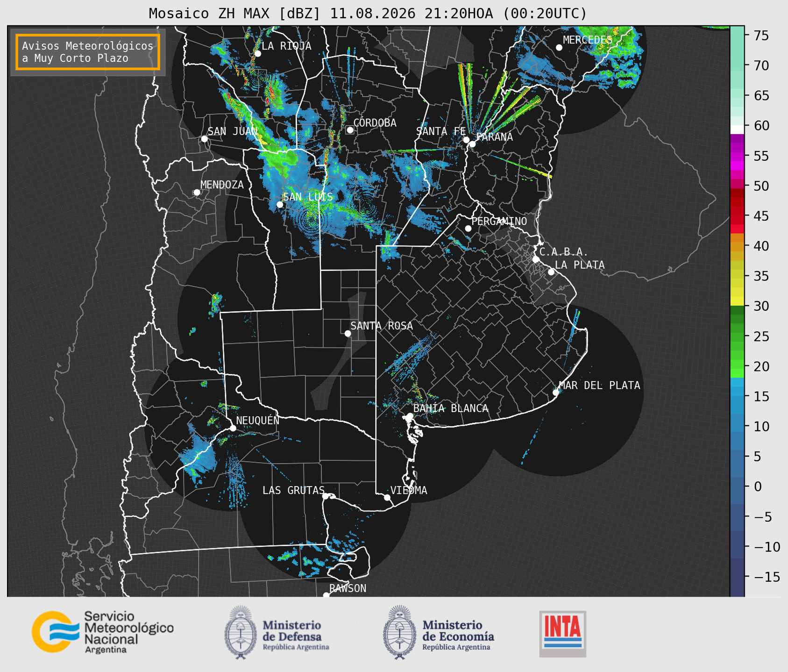Screen dimensions: 788x672
Task: Click the Ministerio de Economía emblem
Action: tap(399, 632)
